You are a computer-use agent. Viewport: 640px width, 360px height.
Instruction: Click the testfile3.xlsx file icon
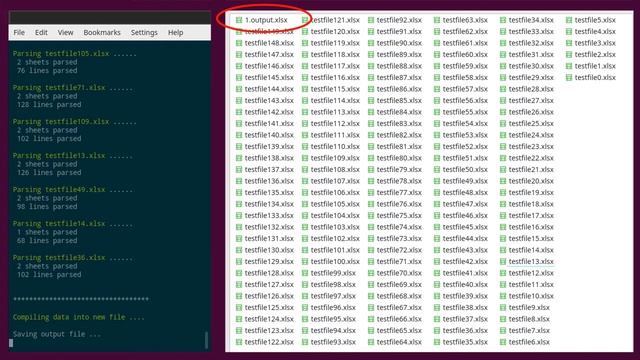point(569,43)
